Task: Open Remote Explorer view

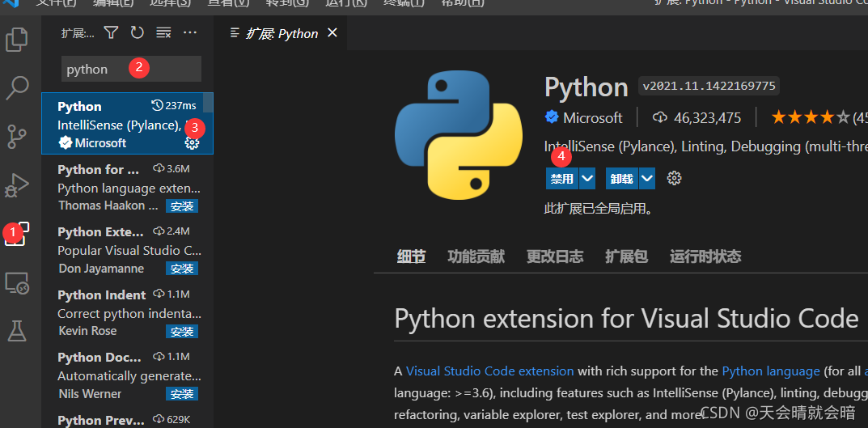Action: point(17,283)
